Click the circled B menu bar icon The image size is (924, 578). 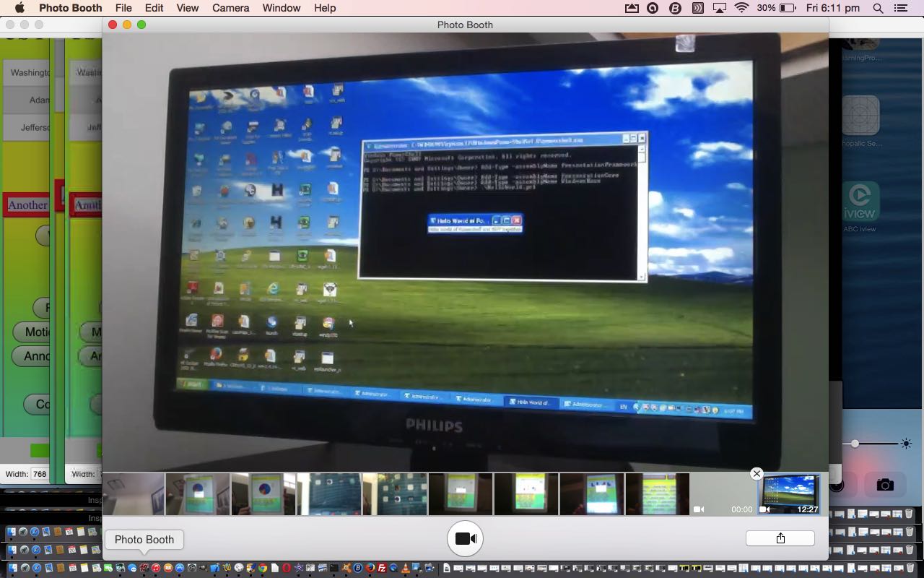click(675, 8)
